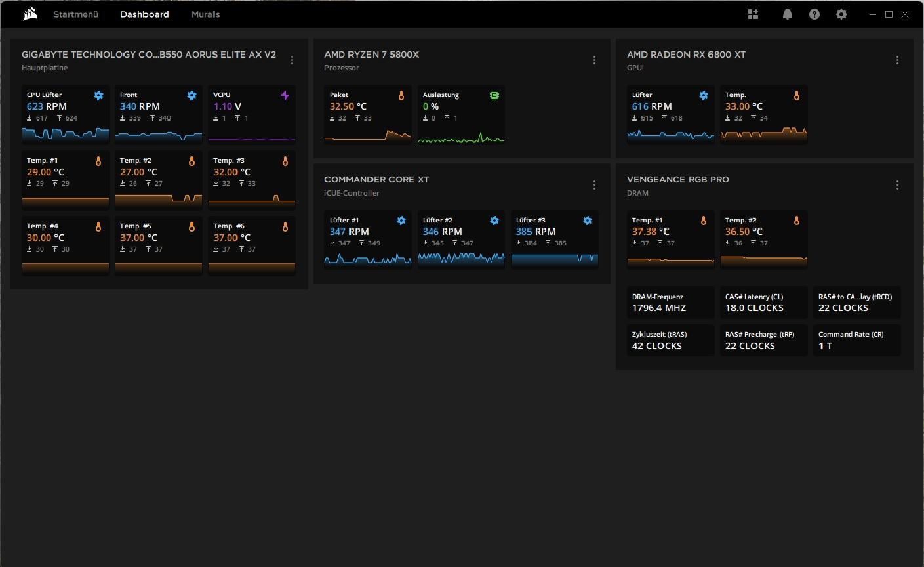Click the GPU Temp. thermometer icon
Screen dimensions: 924x567
pyautogui.click(x=797, y=95)
